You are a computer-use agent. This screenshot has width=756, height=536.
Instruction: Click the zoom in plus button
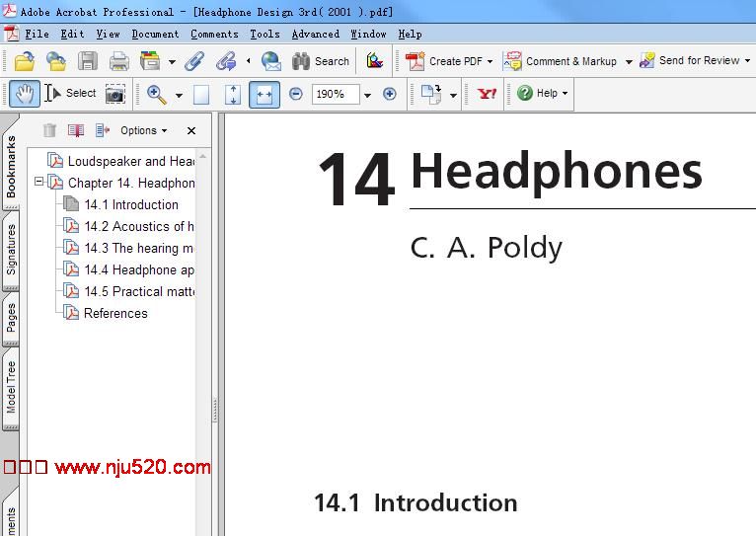389,94
